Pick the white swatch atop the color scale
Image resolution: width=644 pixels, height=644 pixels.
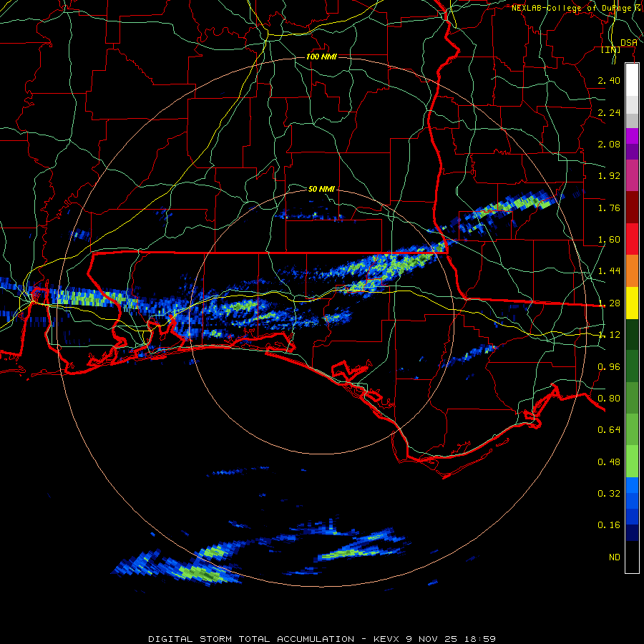click(632, 79)
